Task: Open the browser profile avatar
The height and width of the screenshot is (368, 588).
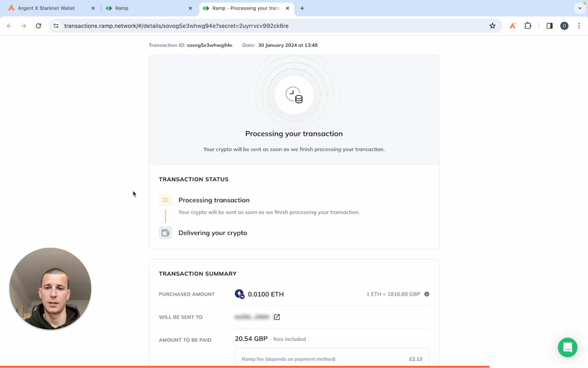Action: (564, 26)
